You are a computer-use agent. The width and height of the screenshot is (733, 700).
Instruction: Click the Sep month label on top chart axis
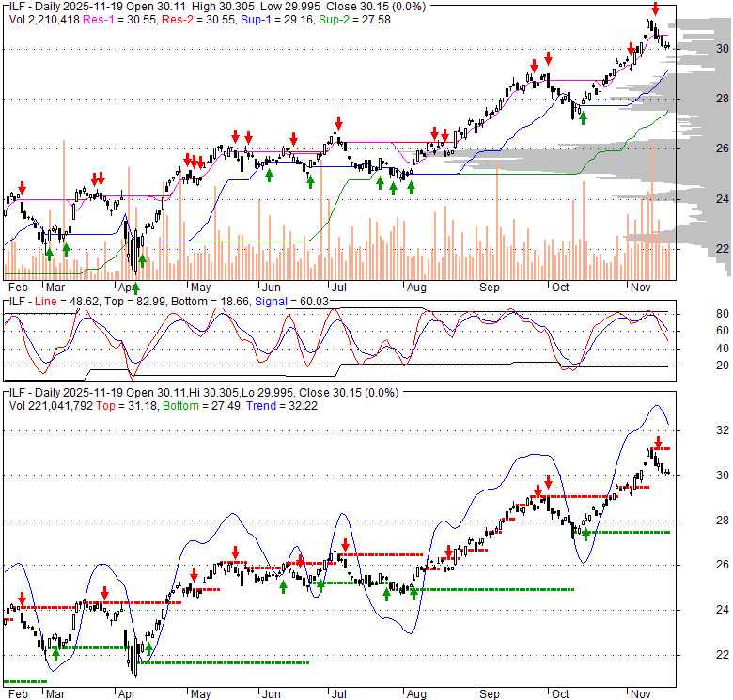point(490,288)
